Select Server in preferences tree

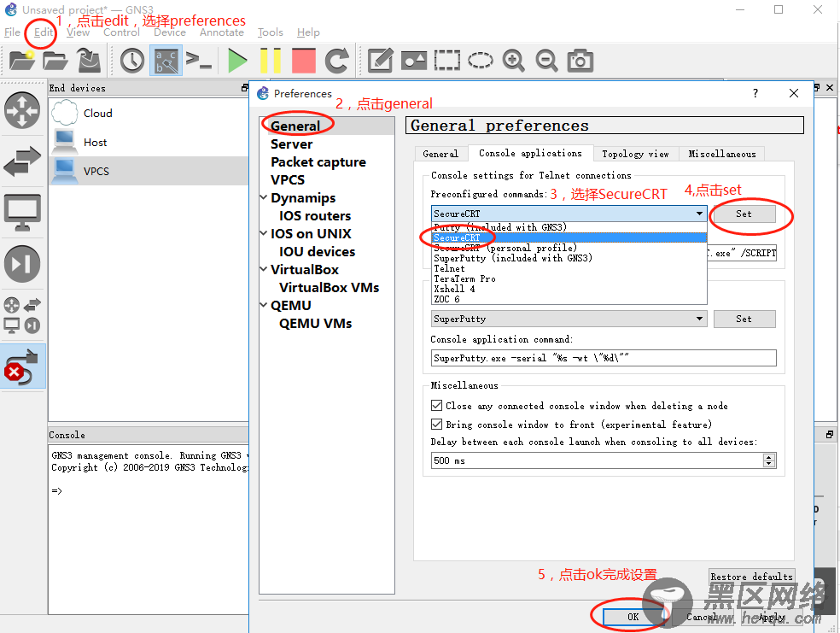pyautogui.click(x=291, y=144)
